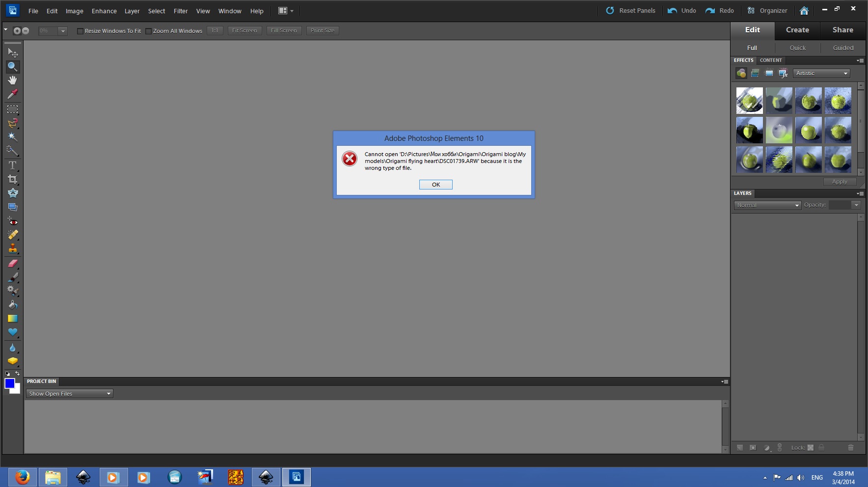Select the Gradient tool
The height and width of the screenshot is (487, 868).
pos(13,319)
